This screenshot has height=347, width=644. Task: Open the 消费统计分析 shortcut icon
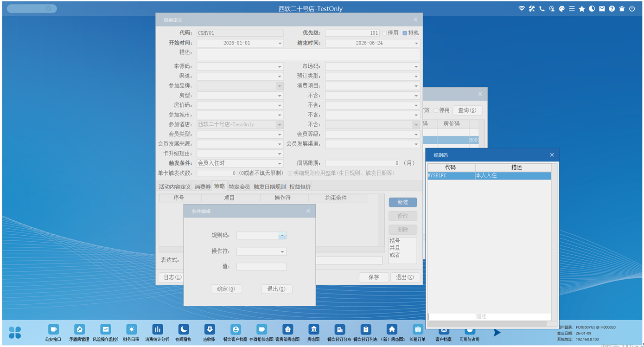(x=157, y=329)
